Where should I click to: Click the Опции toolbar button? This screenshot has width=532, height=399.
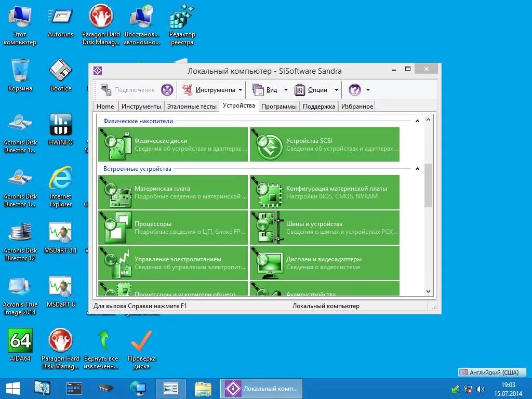[x=311, y=90]
